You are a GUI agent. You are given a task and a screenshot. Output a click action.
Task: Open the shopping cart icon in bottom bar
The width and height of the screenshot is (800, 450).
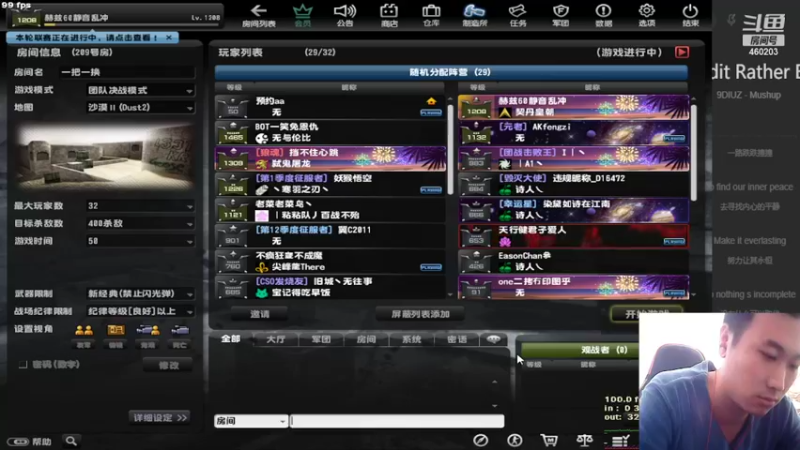[549, 440]
